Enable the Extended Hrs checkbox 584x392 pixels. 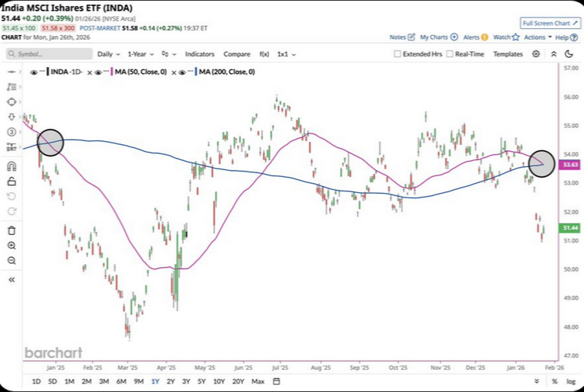pos(397,54)
